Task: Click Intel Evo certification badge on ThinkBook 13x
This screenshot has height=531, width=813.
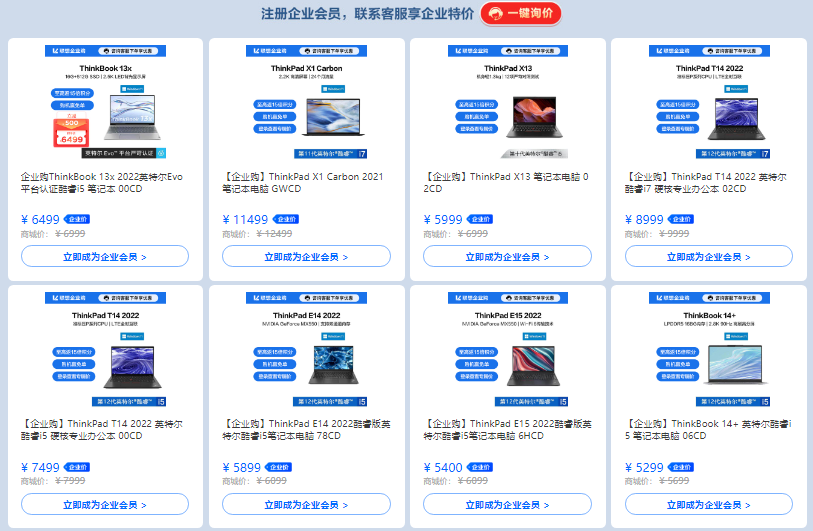Action: pos(123,153)
